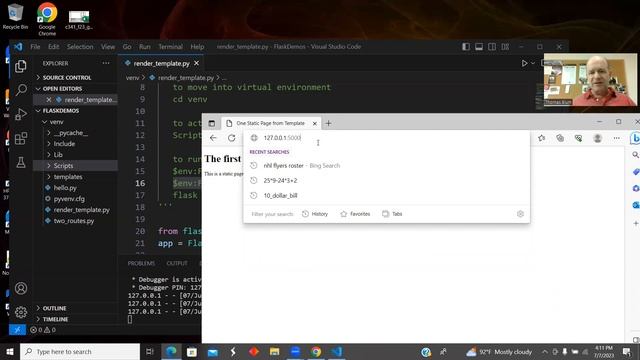
Task: Filter suggestions by Favorites
Action: pyautogui.click(x=355, y=214)
